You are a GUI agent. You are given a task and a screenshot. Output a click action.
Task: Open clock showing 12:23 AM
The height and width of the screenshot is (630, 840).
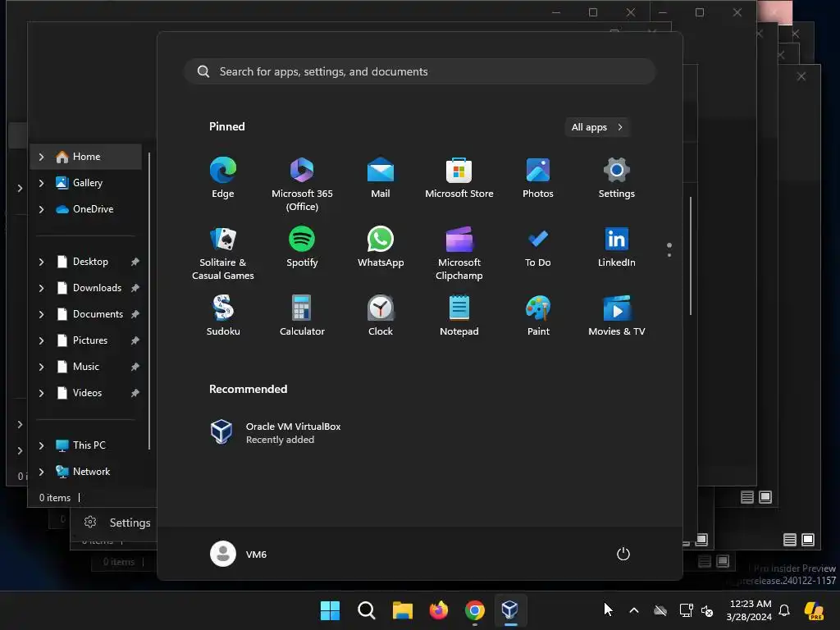[x=750, y=610]
